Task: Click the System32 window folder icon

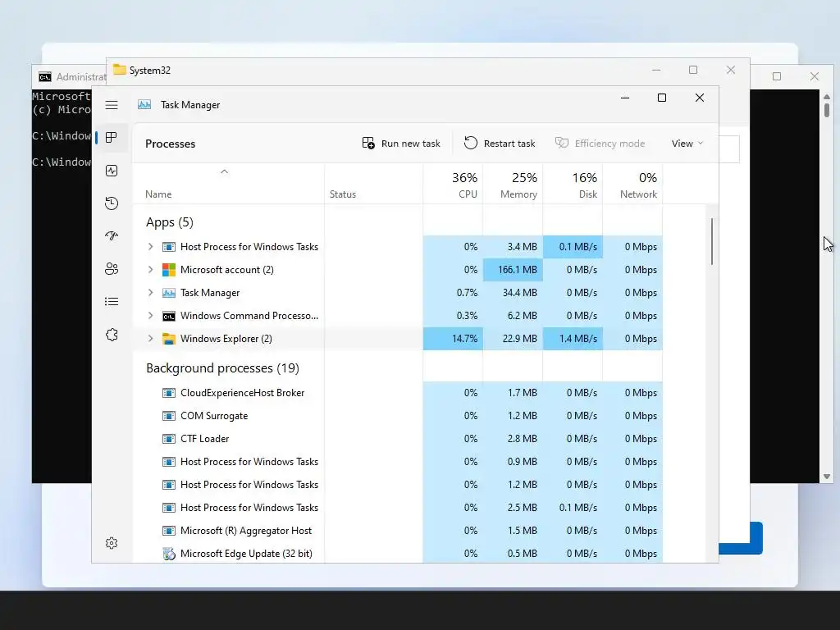Action: pos(120,71)
